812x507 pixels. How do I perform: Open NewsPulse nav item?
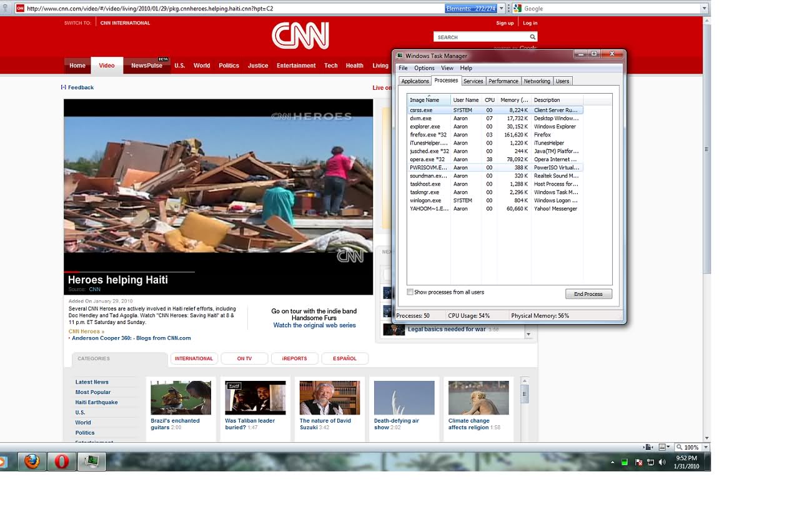147,66
